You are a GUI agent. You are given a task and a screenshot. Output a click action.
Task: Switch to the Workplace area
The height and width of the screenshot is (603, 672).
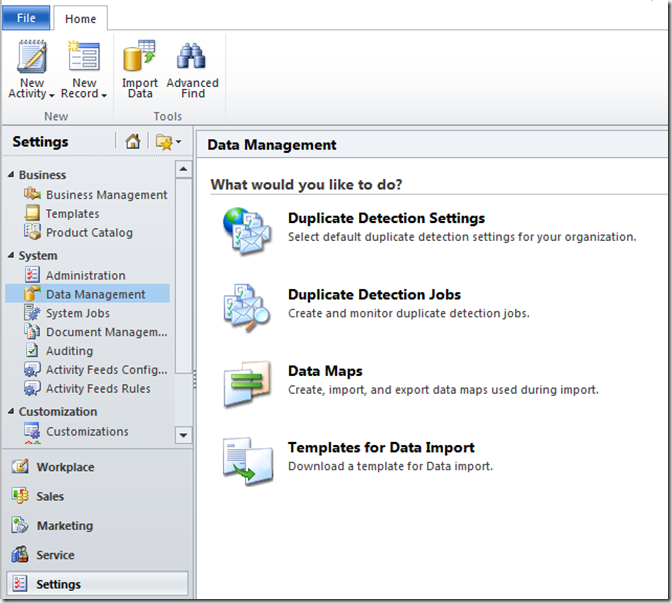65,467
